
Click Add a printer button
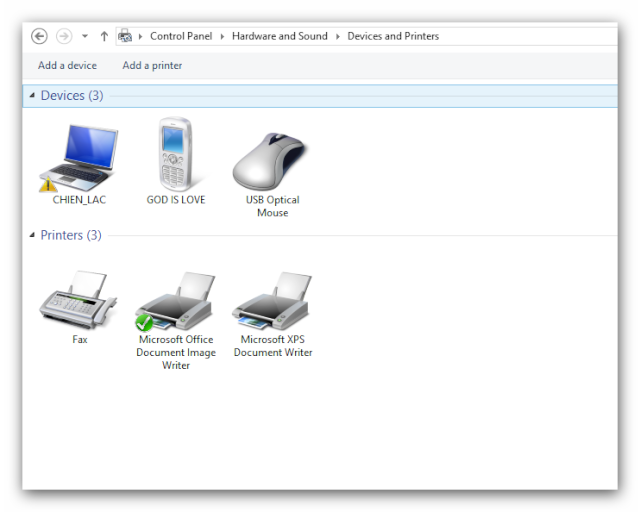point(152,65)
